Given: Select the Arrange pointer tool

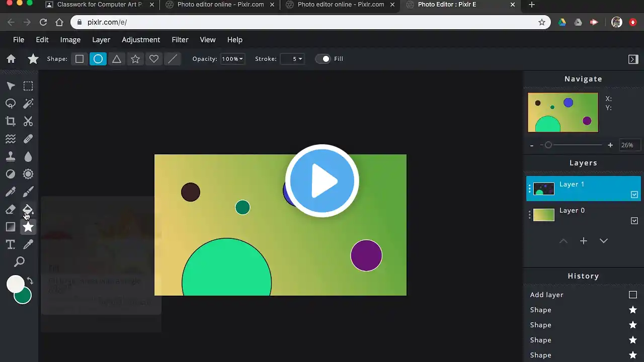Looking at the screenshot, I should point(11,86).
